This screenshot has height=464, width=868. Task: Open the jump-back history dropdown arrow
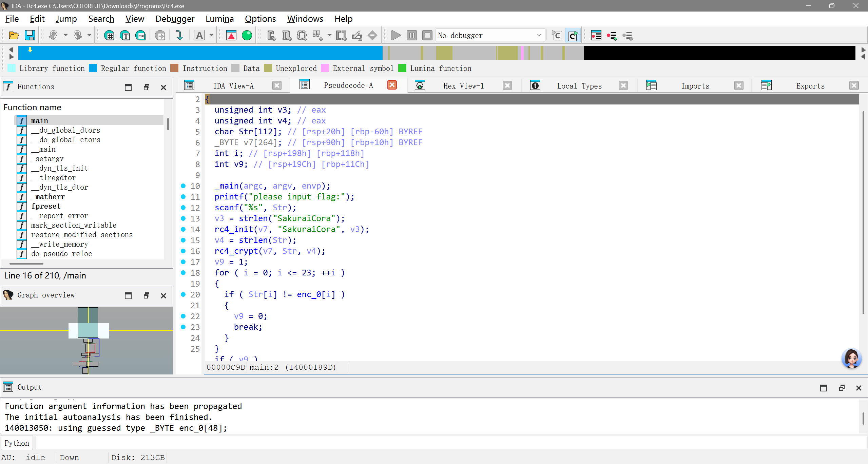[65, 35]
